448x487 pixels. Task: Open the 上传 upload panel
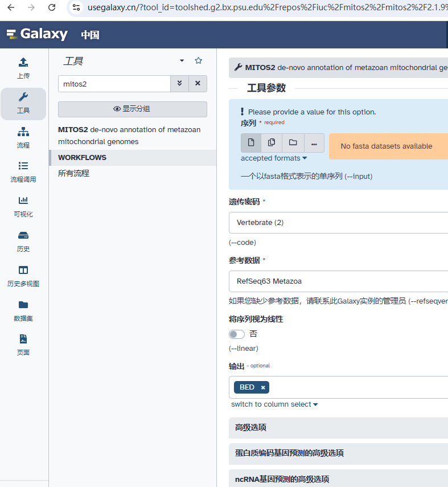point(23,68)
